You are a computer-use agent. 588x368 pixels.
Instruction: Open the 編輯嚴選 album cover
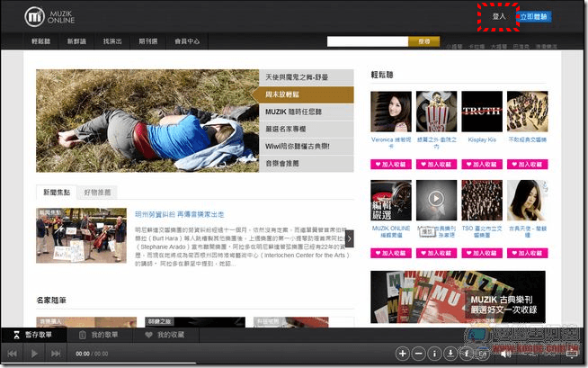click(391, 201)
